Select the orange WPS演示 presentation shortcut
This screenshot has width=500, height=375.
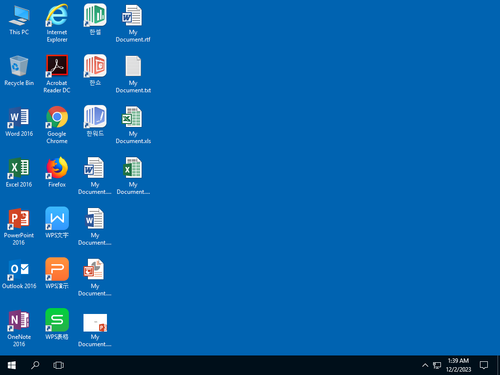[57, 273]
